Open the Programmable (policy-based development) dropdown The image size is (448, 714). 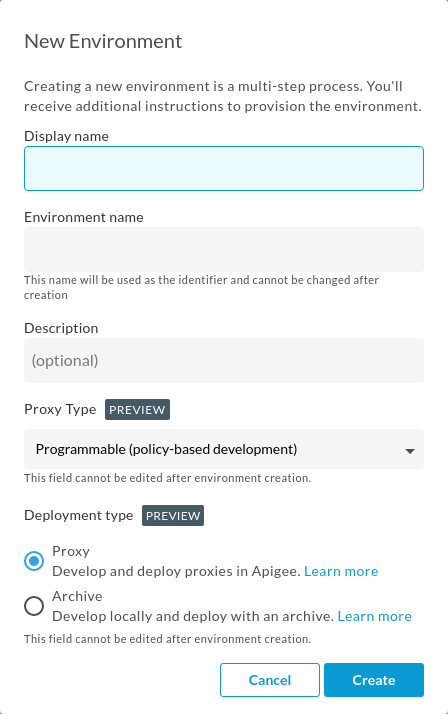pyautogui.click(x=224, y=449)
